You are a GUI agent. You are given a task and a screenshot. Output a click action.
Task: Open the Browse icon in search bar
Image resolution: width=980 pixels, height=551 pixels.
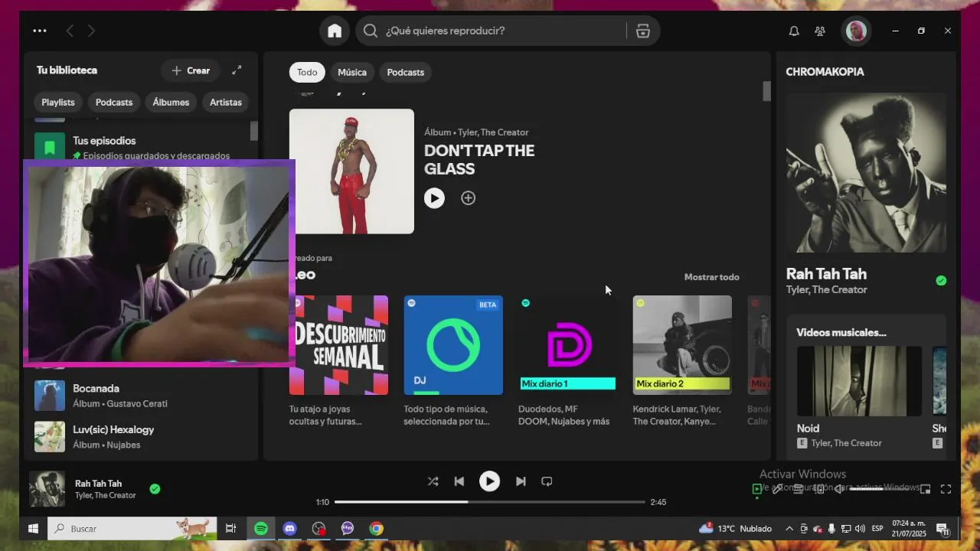coord(642,31)
